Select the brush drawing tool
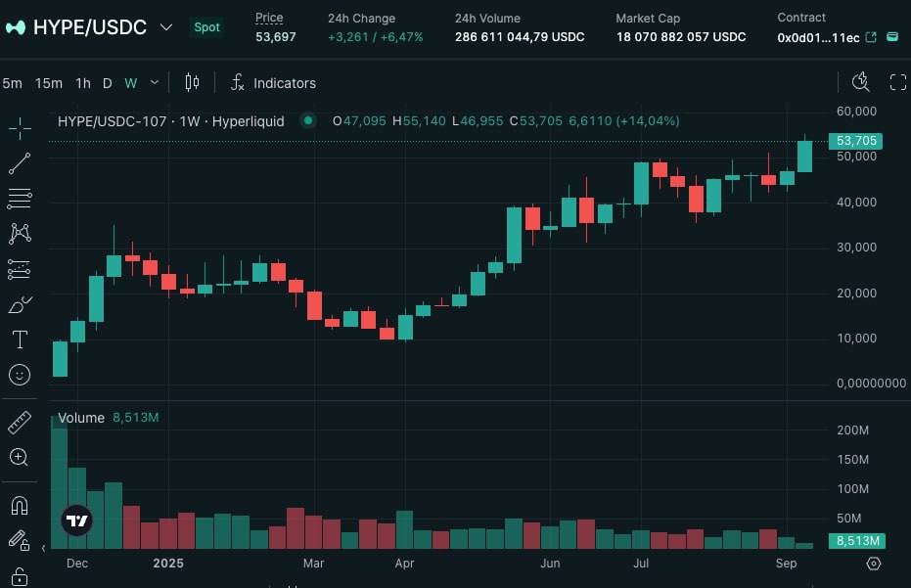The image size is (911, 588). click(20, 304)
